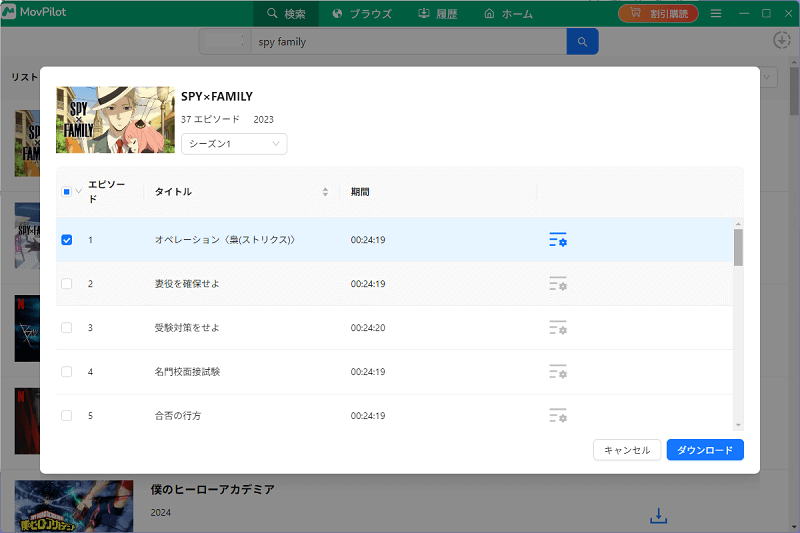Click the 37 エピソード count text

pyautogui.click(x=210, y=119)
